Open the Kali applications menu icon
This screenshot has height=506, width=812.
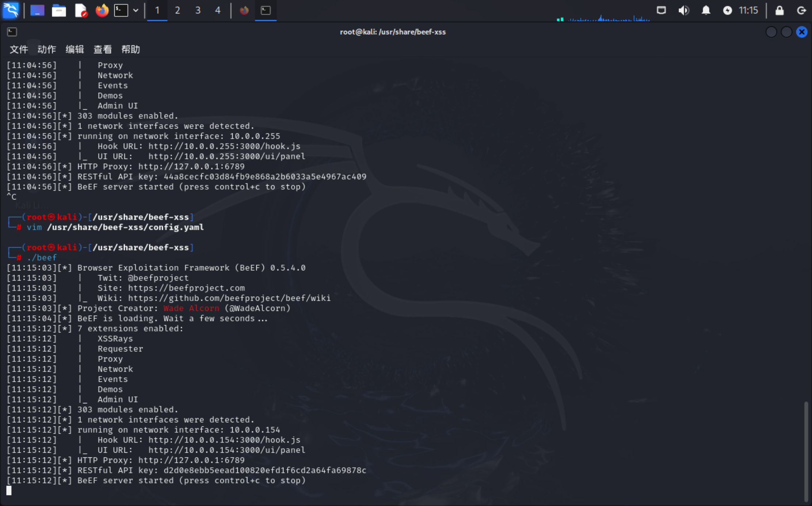(x=11, y=10)
